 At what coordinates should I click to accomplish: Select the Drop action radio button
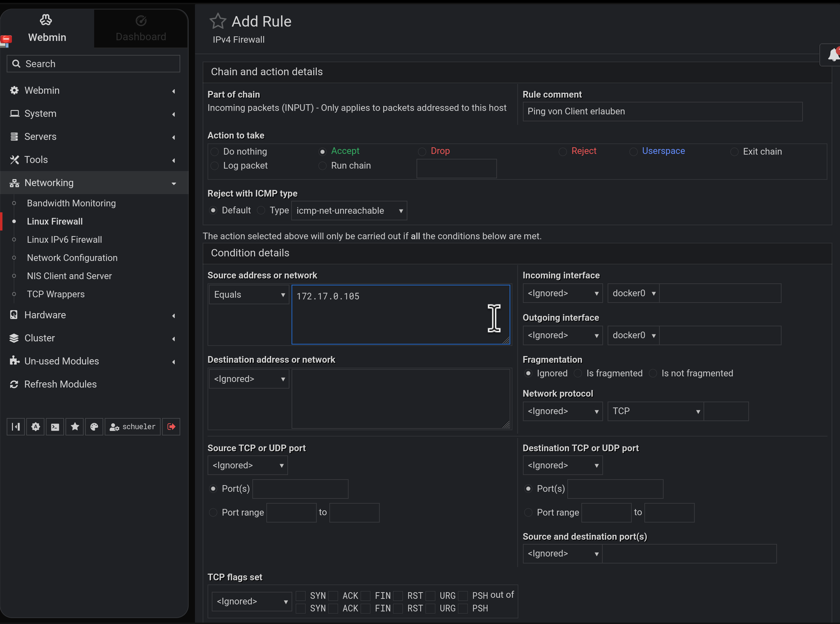coord(422,151)
